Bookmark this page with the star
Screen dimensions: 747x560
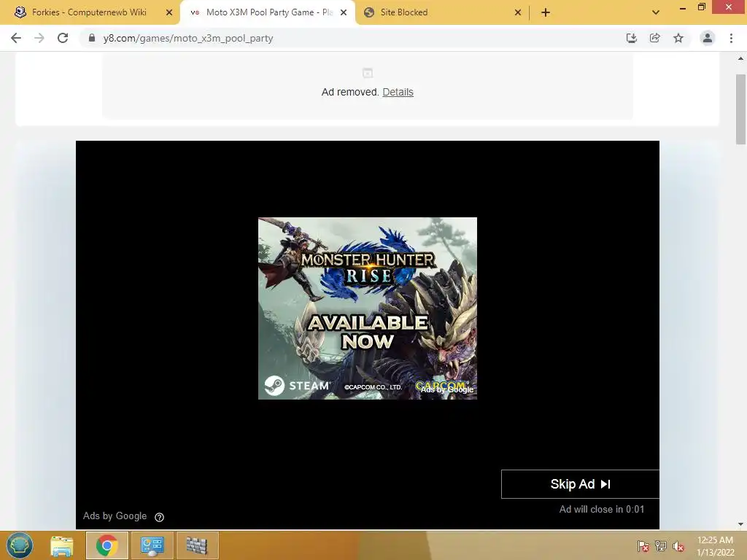pyautogui.click(x=678, y=38)
